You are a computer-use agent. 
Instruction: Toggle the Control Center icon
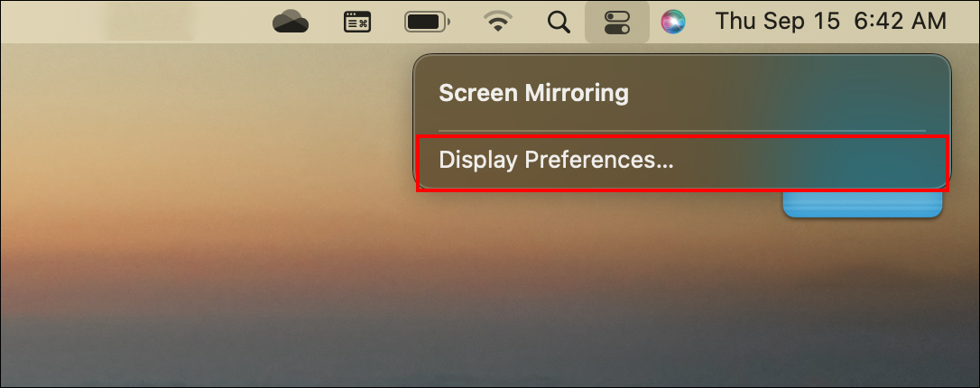[617, 22]
